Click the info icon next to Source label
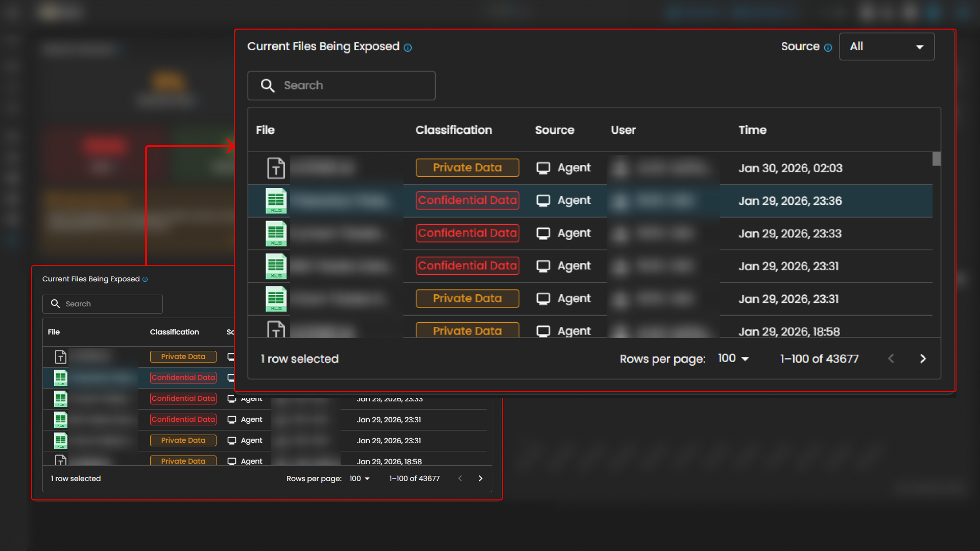The height and width of the screenshot is (551, 980). 828,47
